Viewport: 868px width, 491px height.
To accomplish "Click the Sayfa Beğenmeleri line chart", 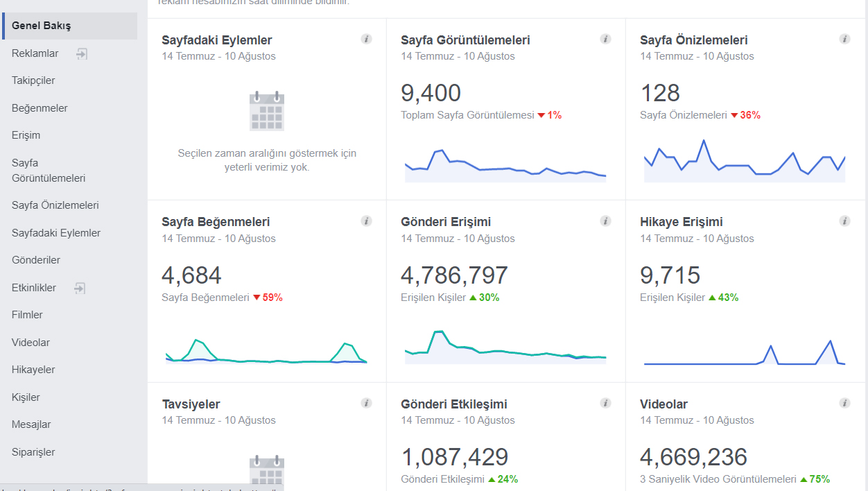I will coord(266,351).
